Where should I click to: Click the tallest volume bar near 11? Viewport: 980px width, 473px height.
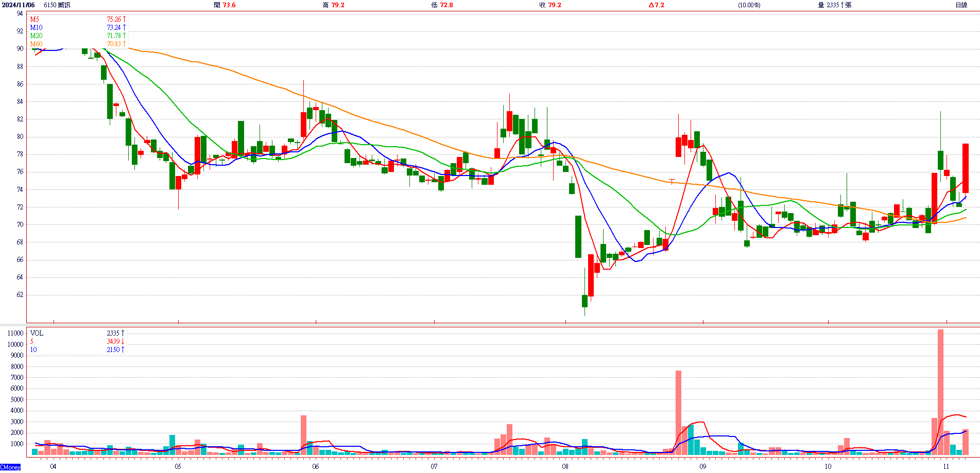click(x=940, y=391)
